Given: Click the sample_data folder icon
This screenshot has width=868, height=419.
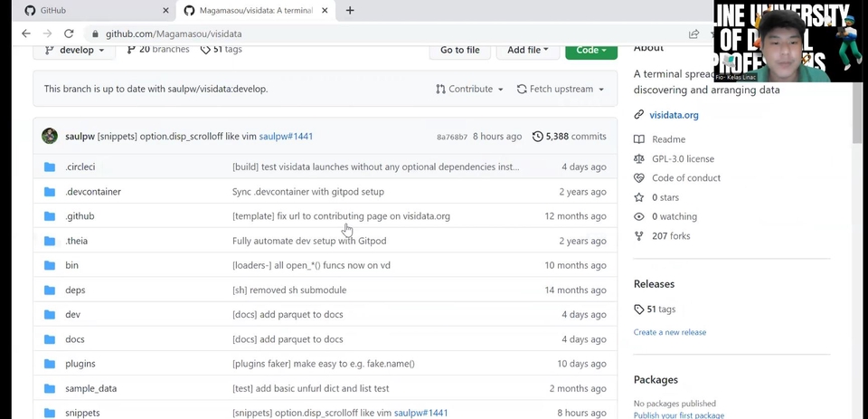Looking at the screenshot, I should 50,388.
